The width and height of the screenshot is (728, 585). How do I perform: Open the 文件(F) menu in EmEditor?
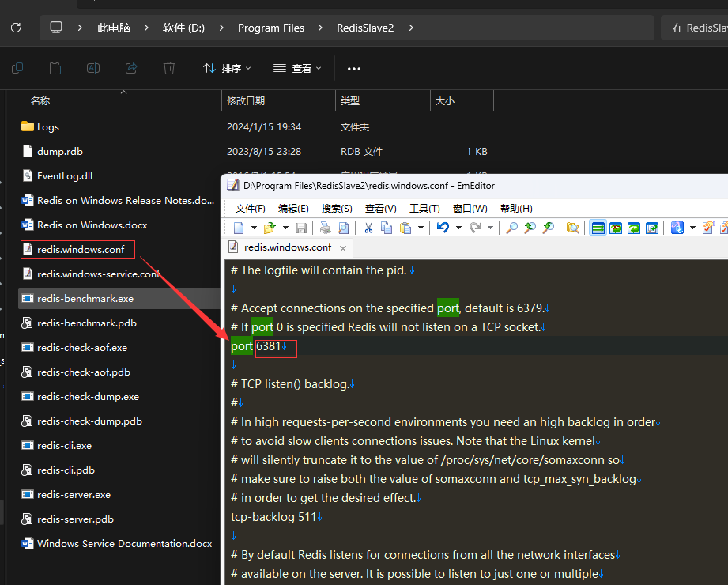[x=251, y=209]
